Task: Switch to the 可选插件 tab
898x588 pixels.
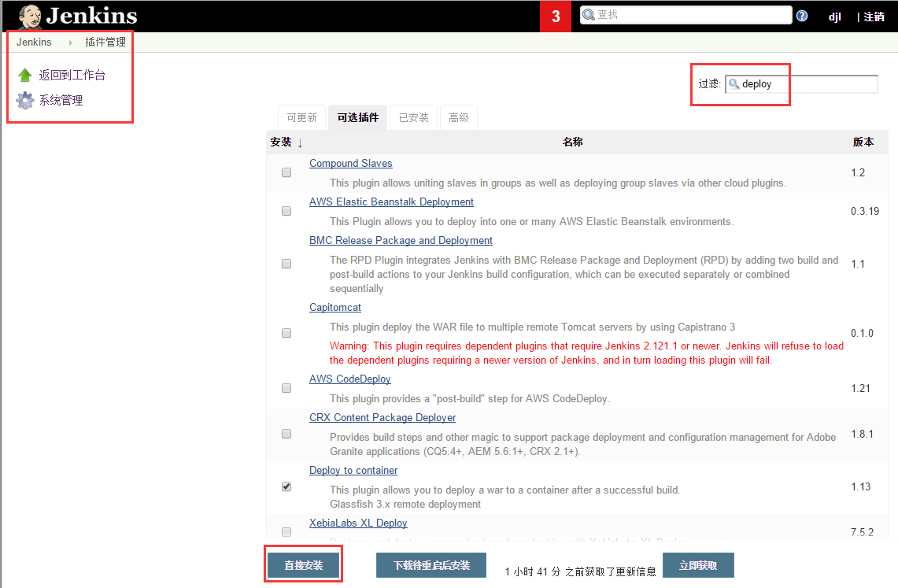Action: [358, 117]
